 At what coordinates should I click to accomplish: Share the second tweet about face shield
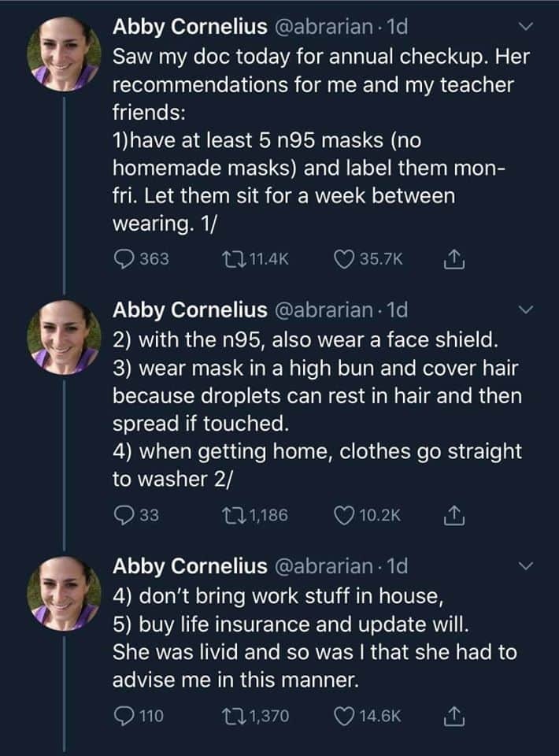(453, 515)
